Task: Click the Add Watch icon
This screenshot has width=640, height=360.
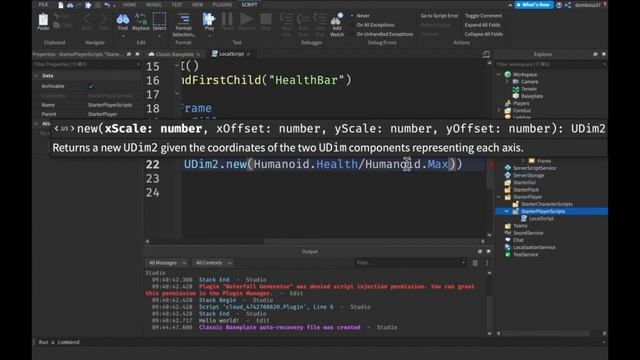Action: click(x=337, y=20)
